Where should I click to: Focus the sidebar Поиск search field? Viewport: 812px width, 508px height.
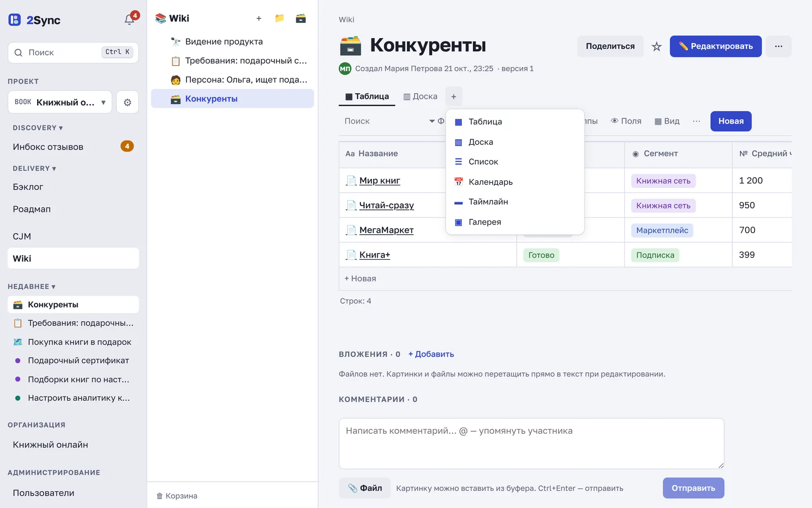pos(73,53)
